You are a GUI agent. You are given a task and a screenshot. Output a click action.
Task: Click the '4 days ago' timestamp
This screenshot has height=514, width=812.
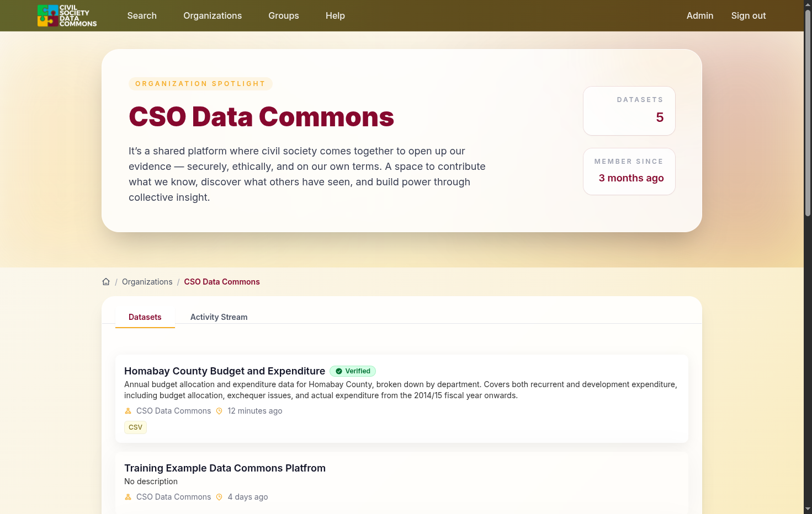(x=248, y=497)
